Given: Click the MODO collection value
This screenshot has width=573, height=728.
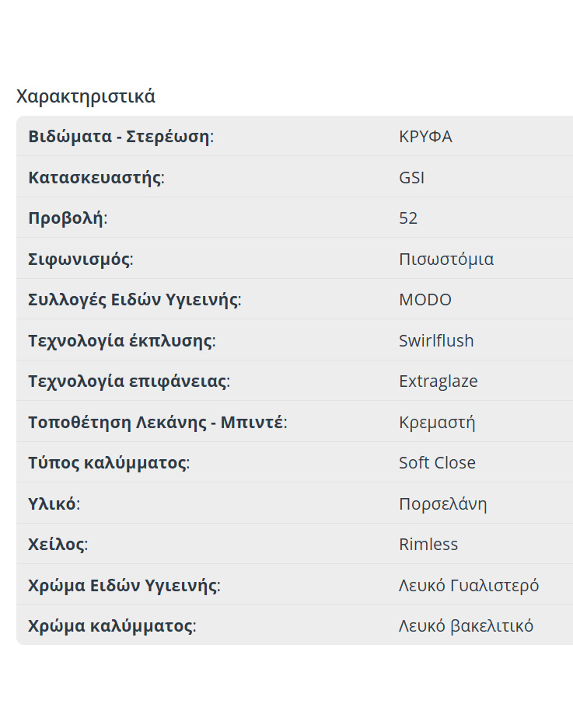Looking at the screenshot, I should click(x=425, y=300).
